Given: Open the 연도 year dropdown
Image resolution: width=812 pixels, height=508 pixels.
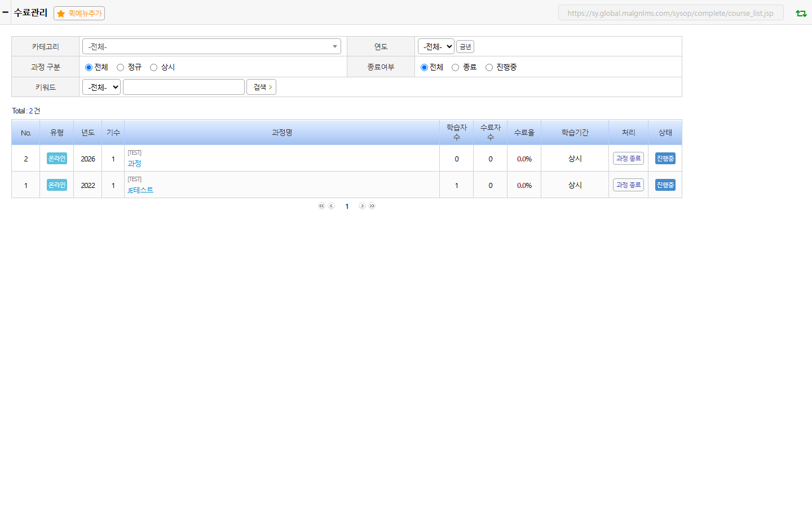Looking at the screenshot, I should click(x=436, y=46).
